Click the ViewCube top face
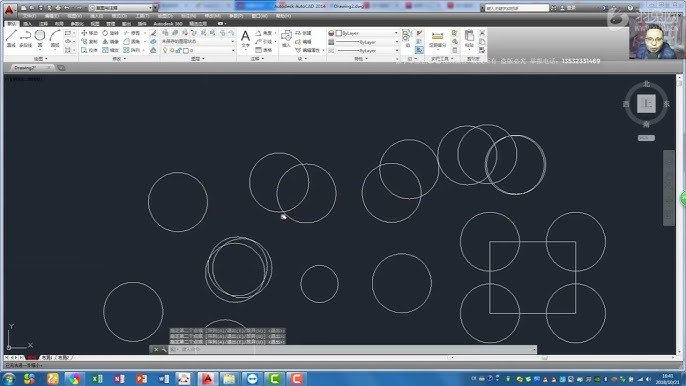This screenshot has height=386, width=686. (646, 104)
